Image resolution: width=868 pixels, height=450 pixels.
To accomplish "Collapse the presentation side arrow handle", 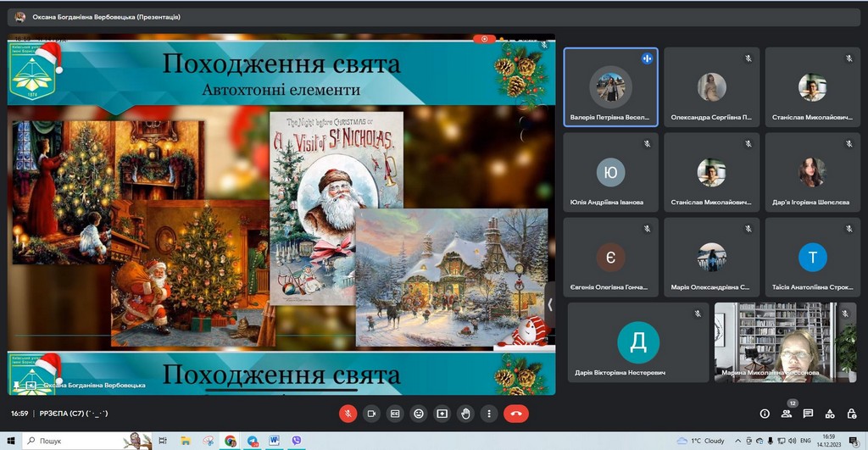I will pyautogui.click(x=549, y=304).
